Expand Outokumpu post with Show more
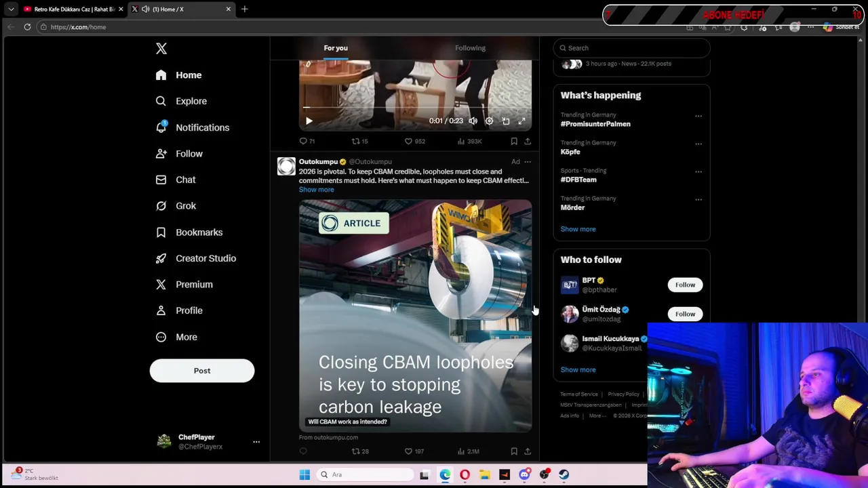The height and width of the screenshot is (488, 868). (316, 190)
